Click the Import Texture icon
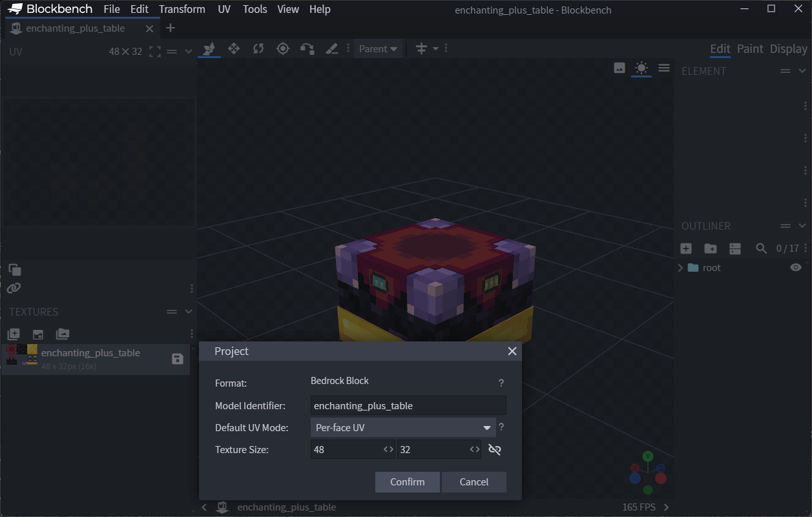The height and width of the screenshot is (517, 812). point(14,334)
